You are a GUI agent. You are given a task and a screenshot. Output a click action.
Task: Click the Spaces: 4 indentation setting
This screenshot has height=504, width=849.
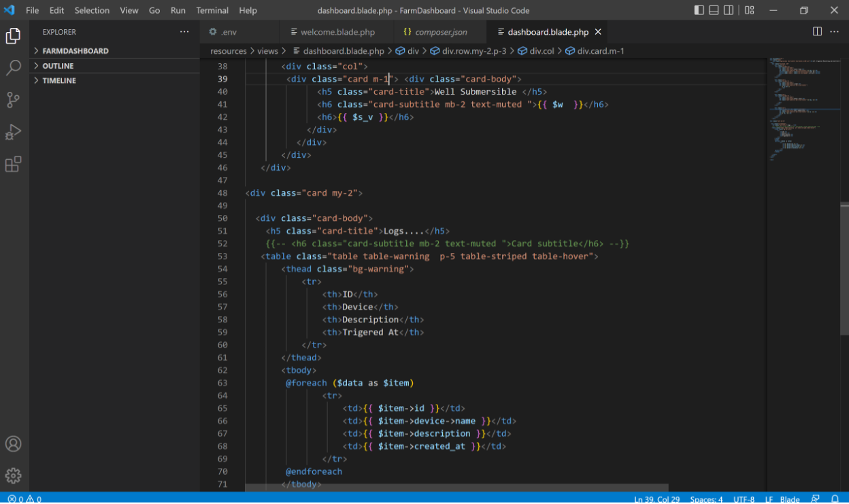(706, 499)
